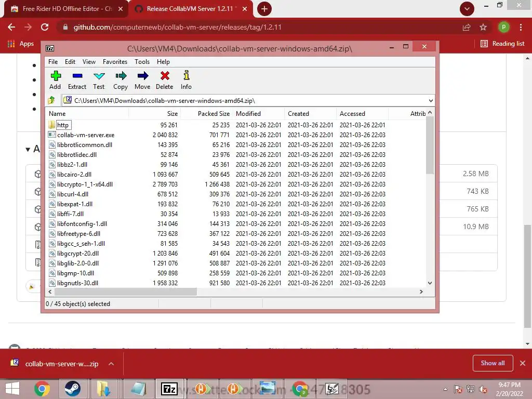The width and height of the screenshot is (532, 399).
Task: Open a new Chrome tab
Action: pyautogui.click(x=264, y=9)
